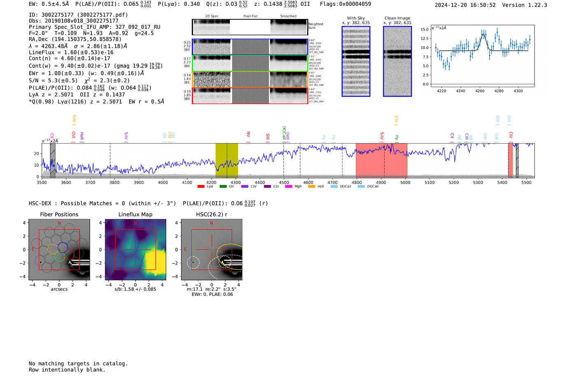Click the F=2.0" T=0.109 parameters line
Viewport: 576px width, 392px height.
[91, 33]
